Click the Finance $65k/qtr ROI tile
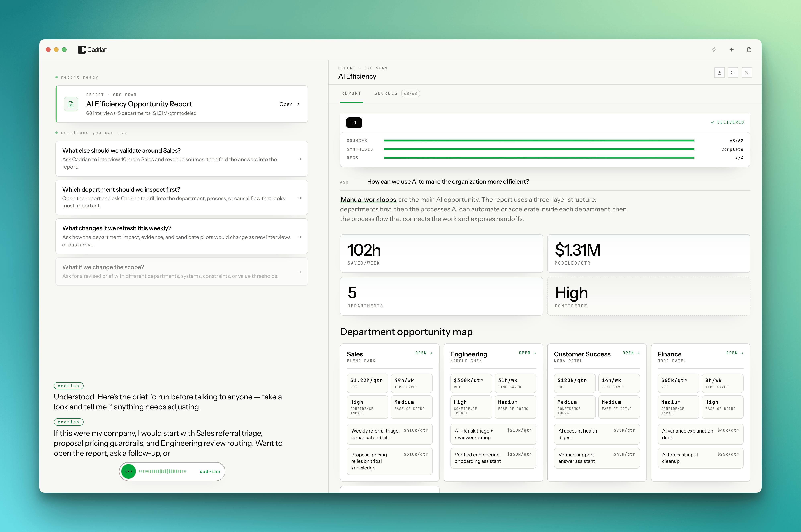Image resolution: width=801 pixels, height=532 pixels. point(678,383)
